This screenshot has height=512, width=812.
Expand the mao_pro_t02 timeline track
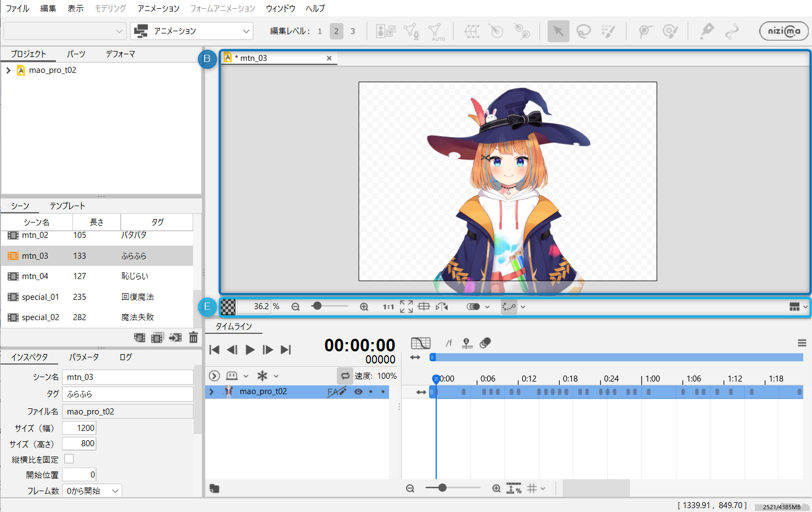(x=212, y=391)
